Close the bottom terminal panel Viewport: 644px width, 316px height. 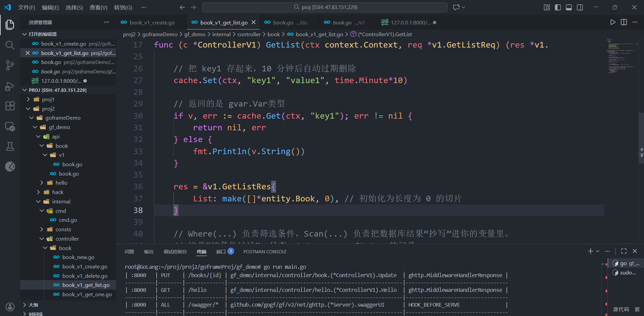point(635,251)
